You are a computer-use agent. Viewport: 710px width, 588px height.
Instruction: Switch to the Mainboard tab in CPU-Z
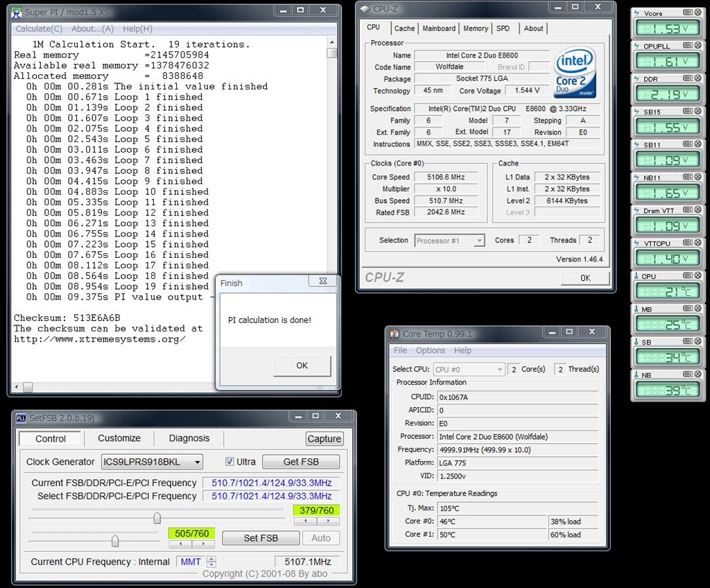pos(439,28)
